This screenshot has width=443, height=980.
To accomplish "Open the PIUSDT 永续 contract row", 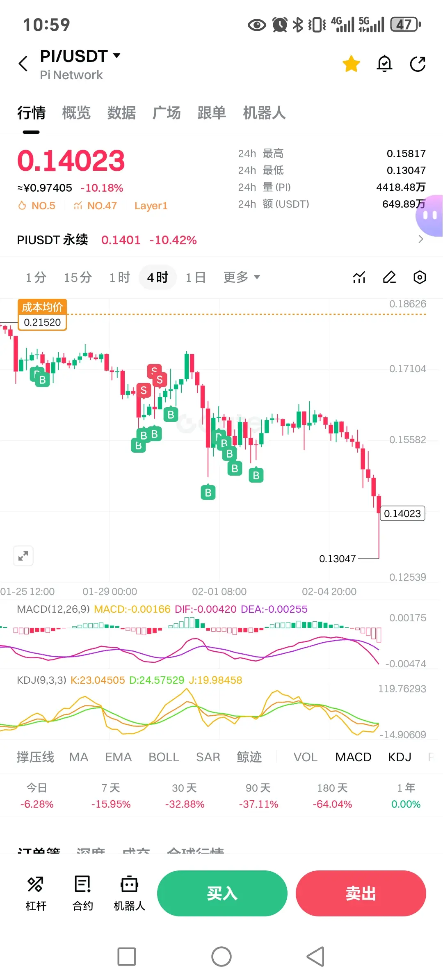I will (221, 240).
